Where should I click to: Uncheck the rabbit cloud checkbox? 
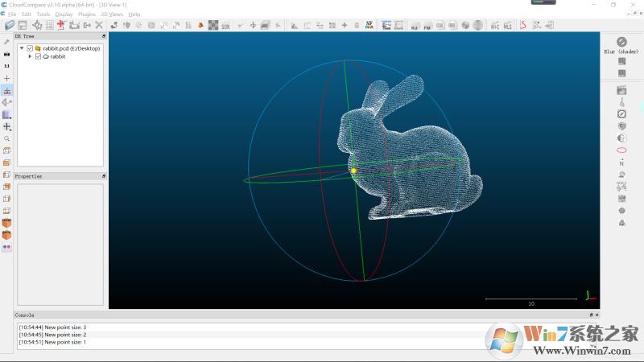[x=38, y=56]
